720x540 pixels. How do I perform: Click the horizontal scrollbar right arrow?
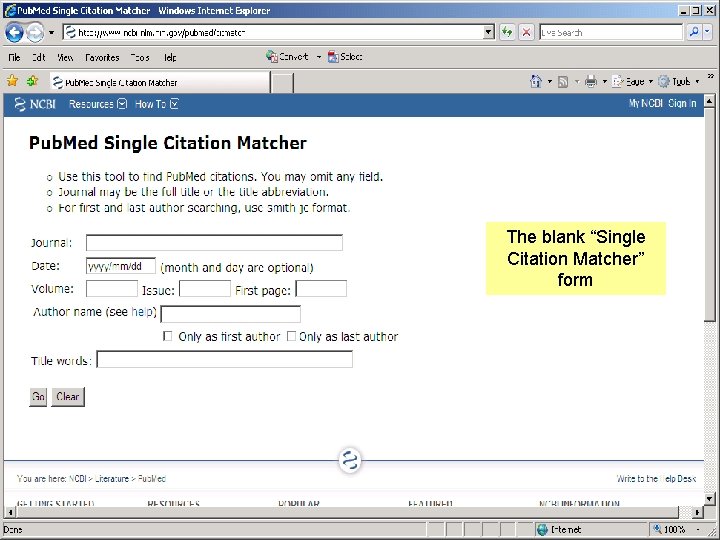click(698, 512)
